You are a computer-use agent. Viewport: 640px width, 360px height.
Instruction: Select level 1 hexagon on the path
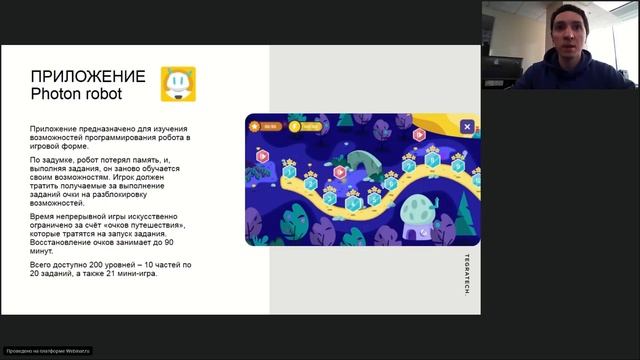[x=289, y=172]
